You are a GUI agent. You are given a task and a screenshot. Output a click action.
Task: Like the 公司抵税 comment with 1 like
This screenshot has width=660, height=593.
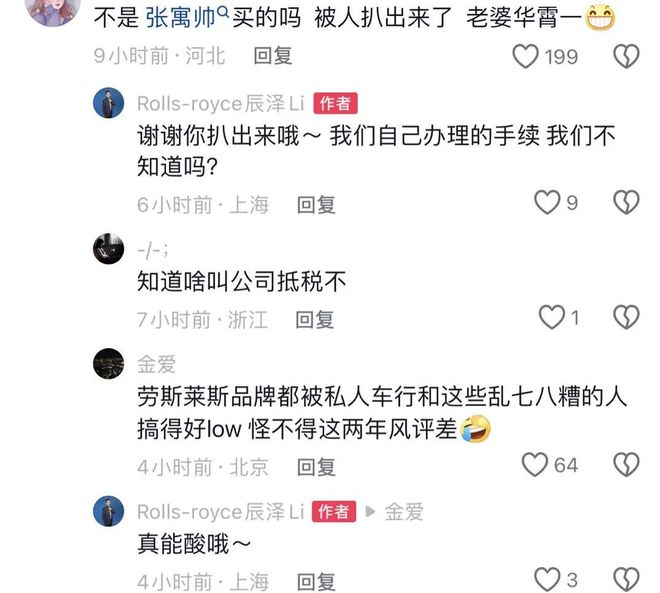552,317
